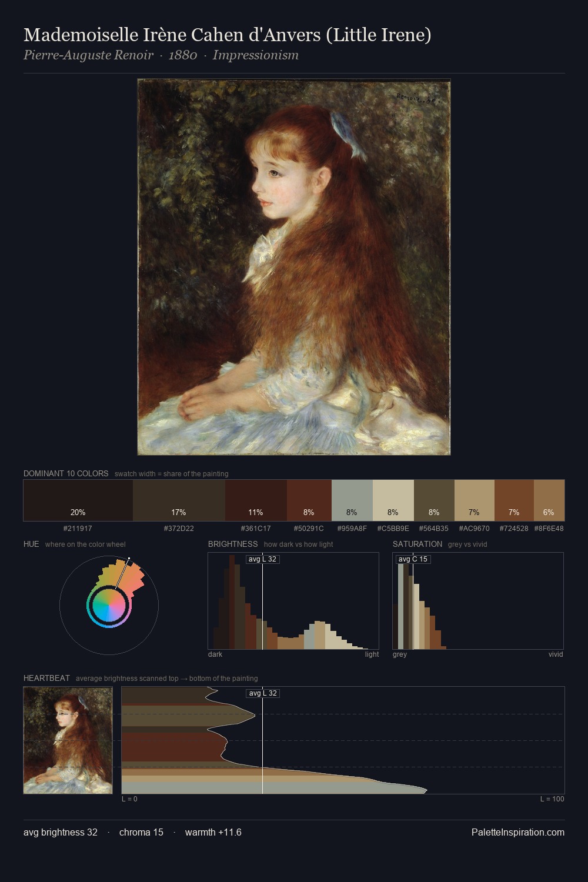
Task: Click the SATURATION section label
Action: point(417,544)
